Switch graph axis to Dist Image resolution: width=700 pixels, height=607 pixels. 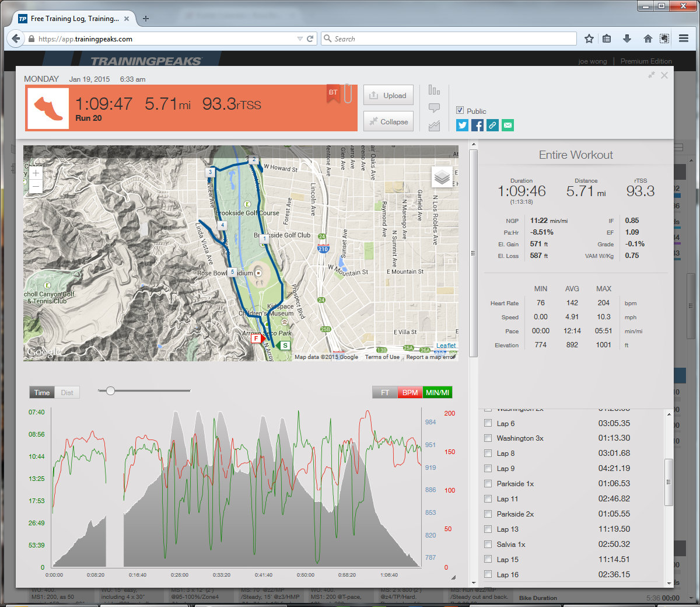(67, 393)
